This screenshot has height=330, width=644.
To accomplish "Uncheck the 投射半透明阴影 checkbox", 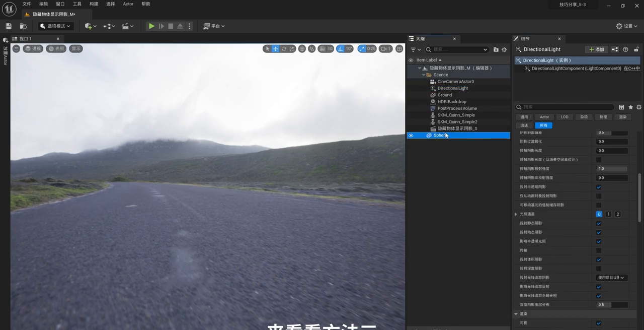I will coord(599,187).
